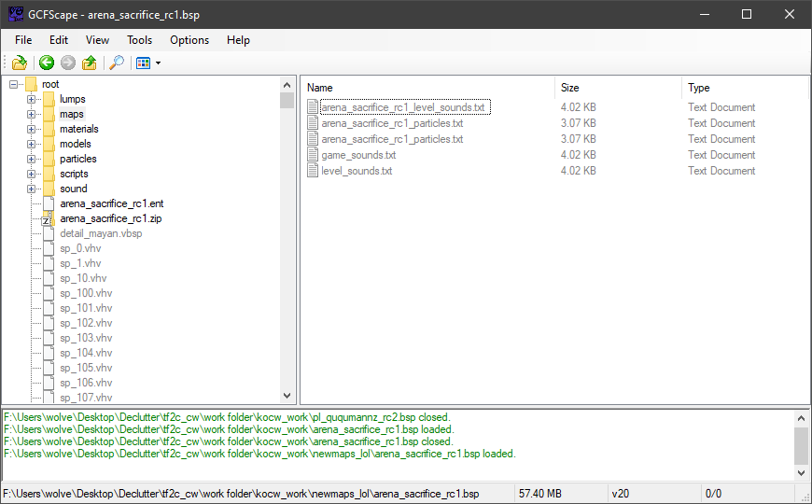Click level_sounds.txt document icon
812x504 pixels.
[313, 171]
